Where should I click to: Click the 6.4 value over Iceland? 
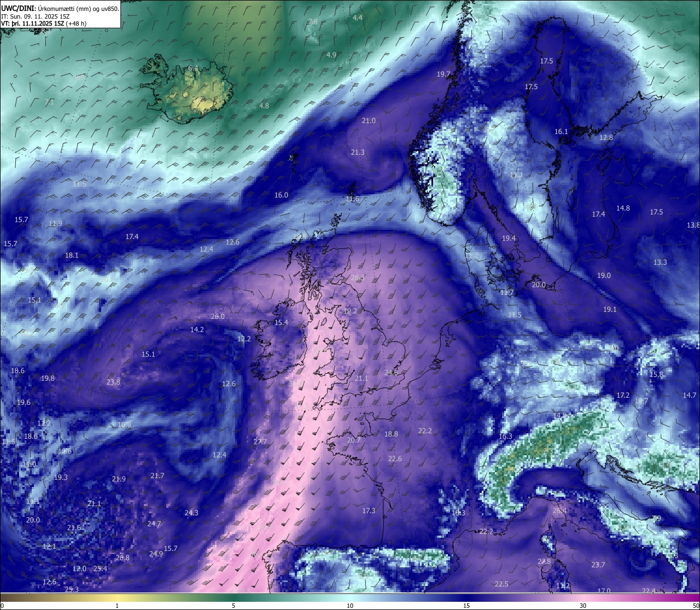point(193,68)
